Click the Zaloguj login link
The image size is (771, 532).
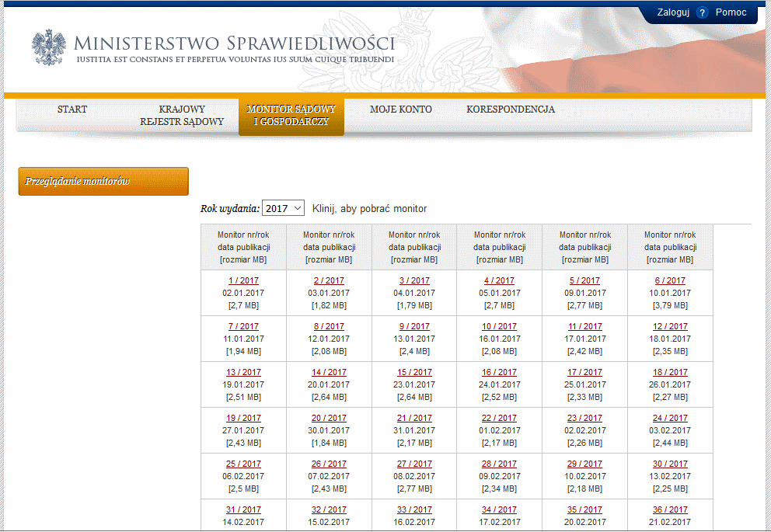(x=673, y=12)
